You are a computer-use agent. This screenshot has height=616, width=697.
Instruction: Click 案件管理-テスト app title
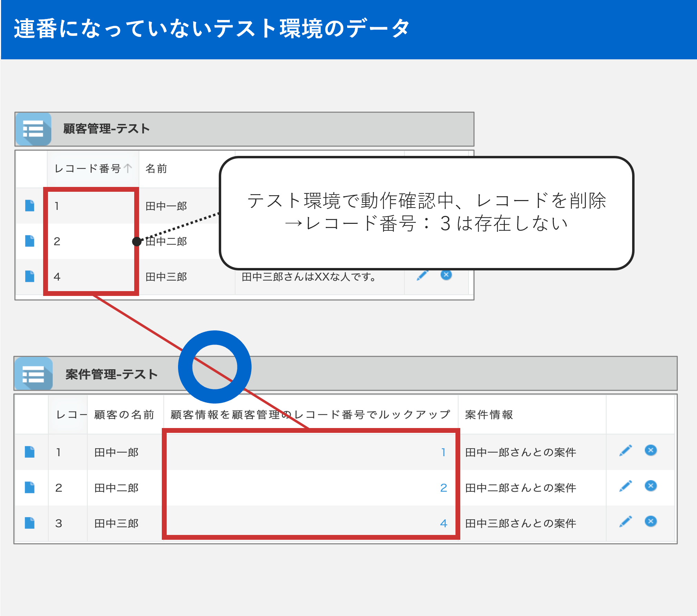111,374
